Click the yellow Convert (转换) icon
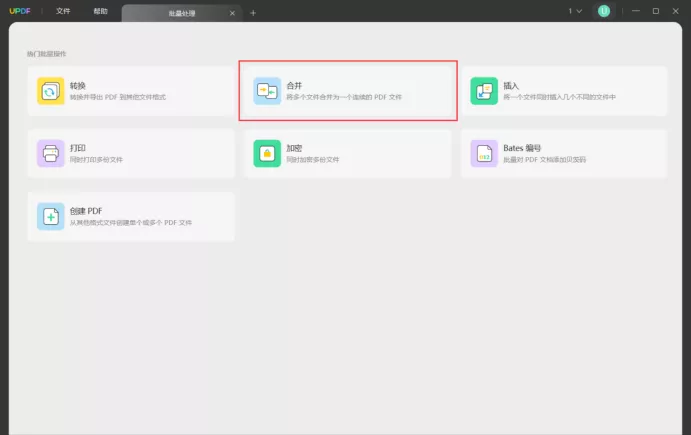The height and width of the screenshot is (435, 691). [50, 91]
